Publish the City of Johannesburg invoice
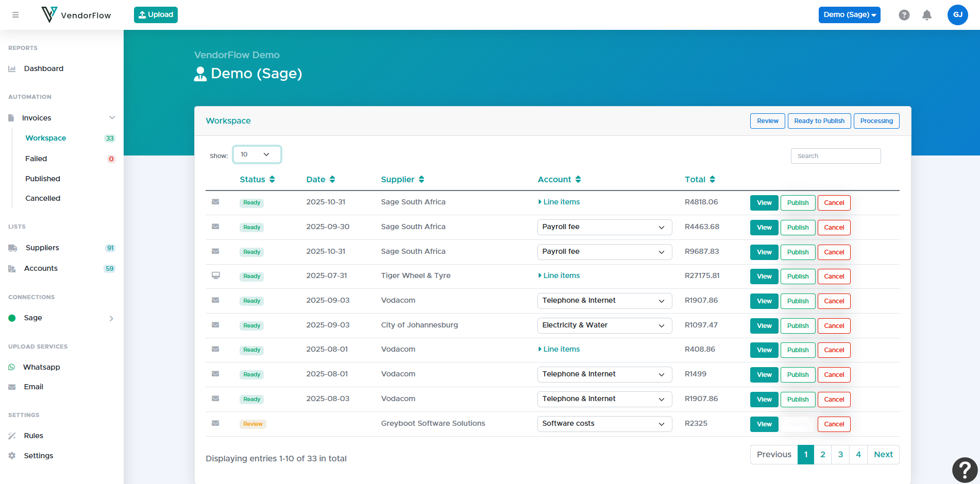Viewport: 980px width, 484px height. [798, 326]
